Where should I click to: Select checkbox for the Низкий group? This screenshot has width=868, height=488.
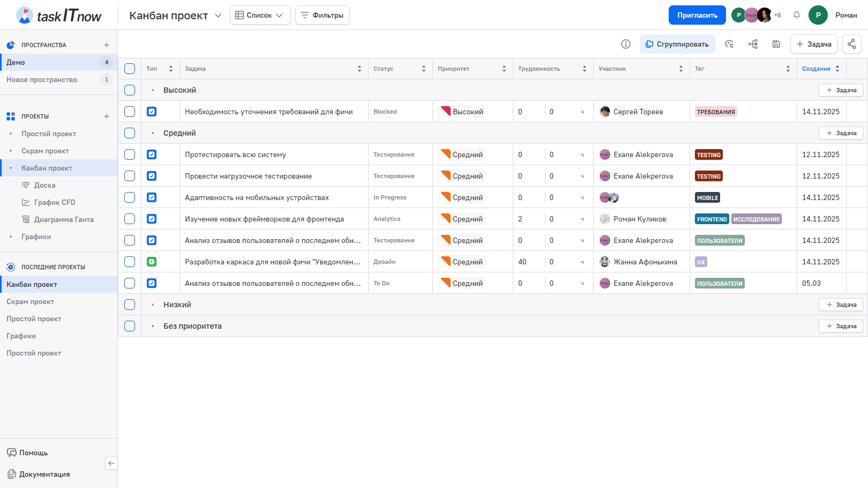pyautogui.click(x=130, y=305)
